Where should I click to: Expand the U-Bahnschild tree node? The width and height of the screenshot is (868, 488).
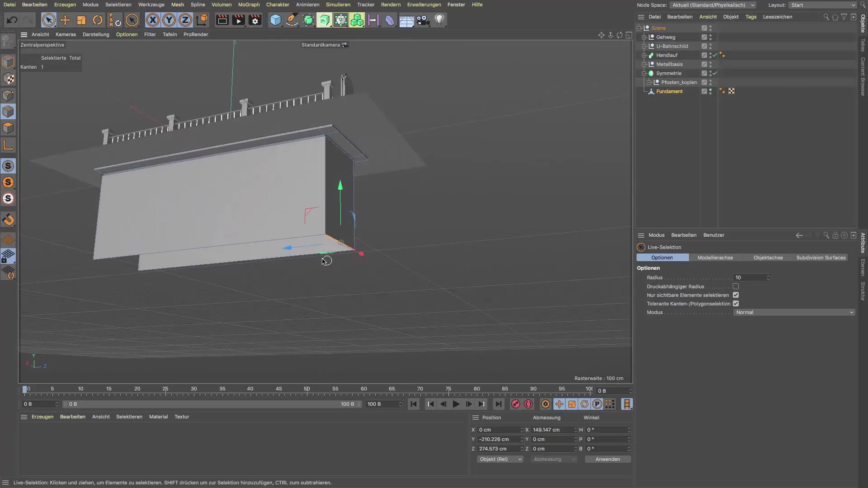coord(644,46)
